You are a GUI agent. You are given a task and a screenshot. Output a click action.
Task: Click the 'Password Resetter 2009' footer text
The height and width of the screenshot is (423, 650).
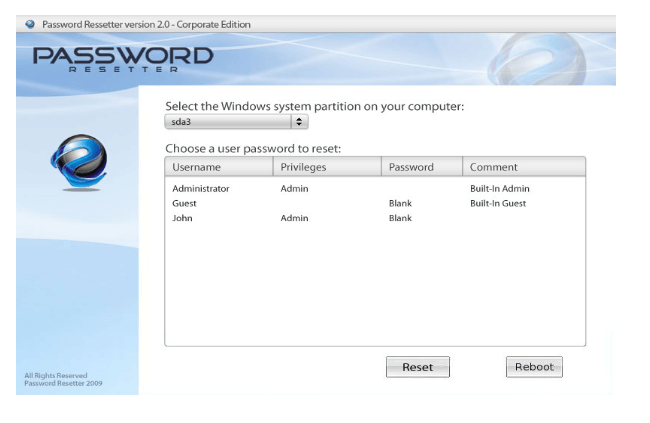(x=63, y=383)
